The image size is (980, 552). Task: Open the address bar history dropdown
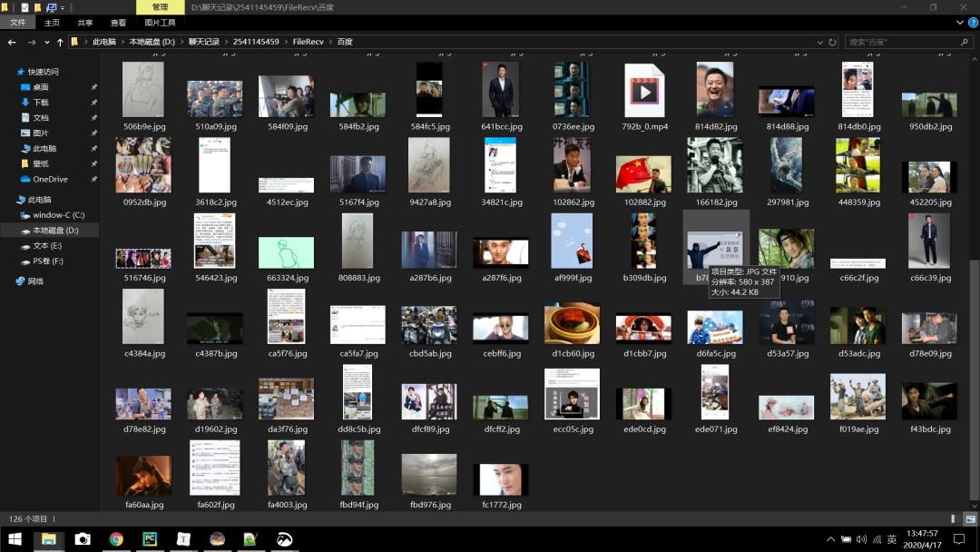click(820, 42)
